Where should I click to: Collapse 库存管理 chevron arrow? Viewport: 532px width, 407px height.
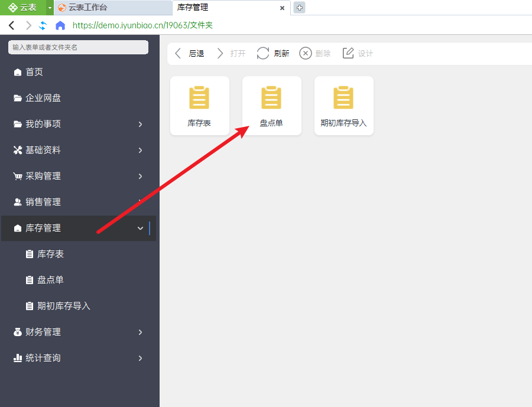[141, 228]
